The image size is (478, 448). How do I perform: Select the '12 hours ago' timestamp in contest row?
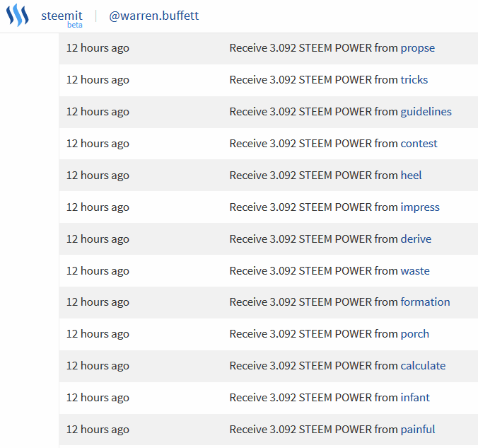coord(98,144)
